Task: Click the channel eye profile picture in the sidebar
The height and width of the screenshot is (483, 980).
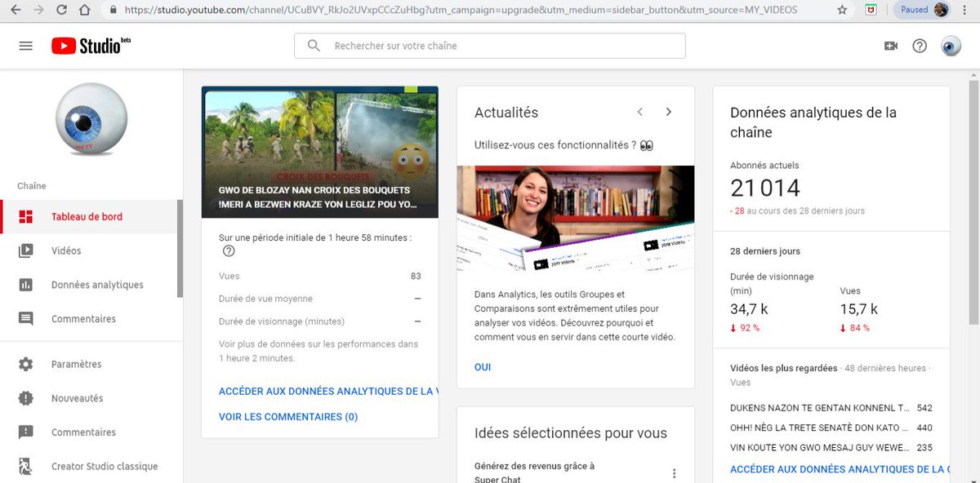Action: tap(91, 120)
